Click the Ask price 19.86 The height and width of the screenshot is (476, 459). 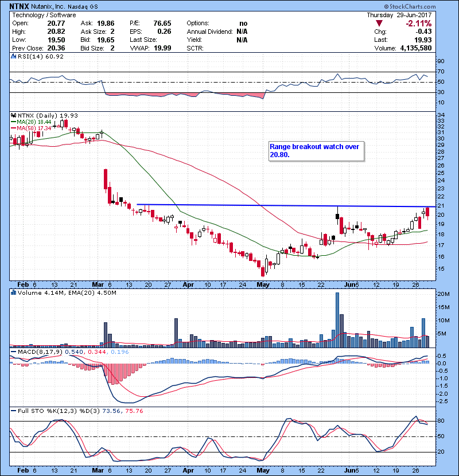tap(106, 24)
